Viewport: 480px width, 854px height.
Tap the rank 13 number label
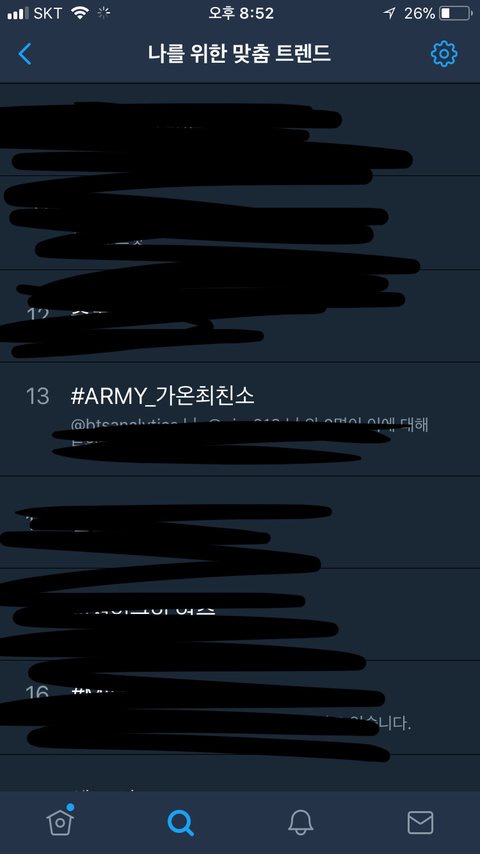pos(38,396)
